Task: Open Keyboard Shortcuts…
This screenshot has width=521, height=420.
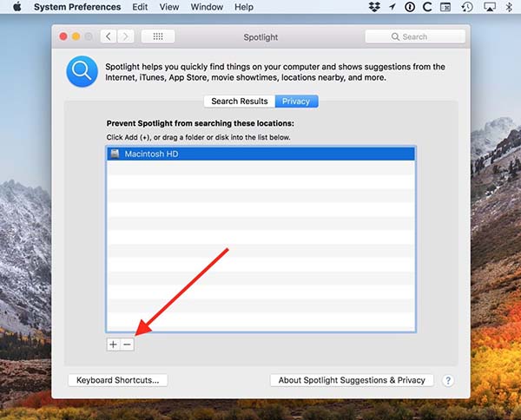Action: [118, 380]
